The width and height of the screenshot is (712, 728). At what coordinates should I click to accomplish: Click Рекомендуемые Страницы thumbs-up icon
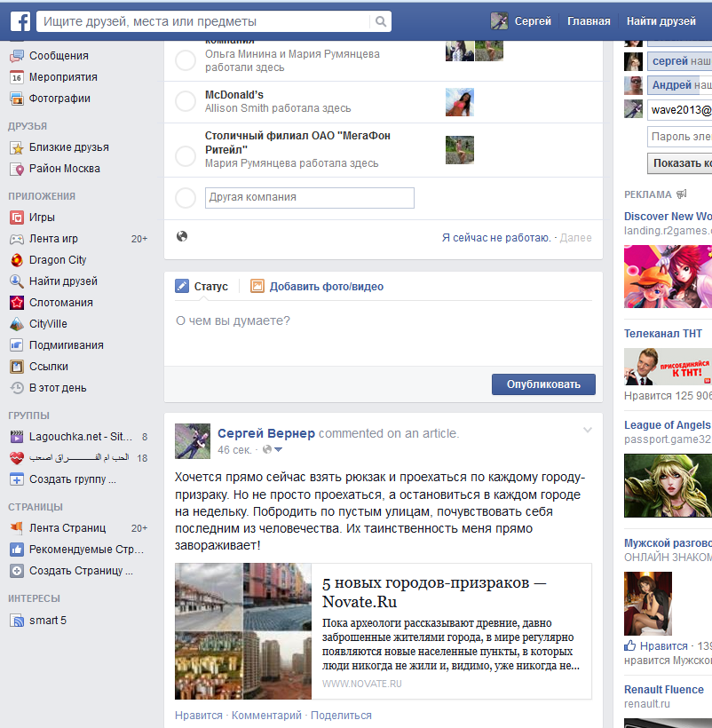(x=17, y=550)
